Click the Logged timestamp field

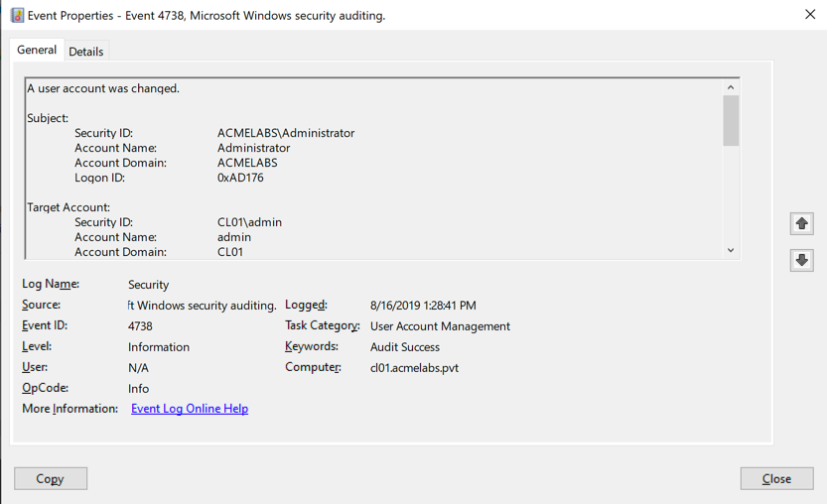click(423, 306)
